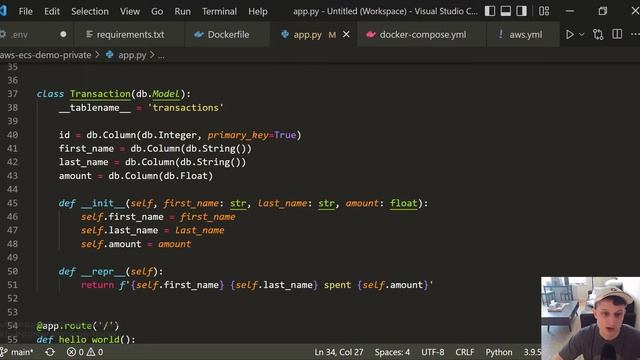Open the Edit menu
This screenshot has height=360, width=640.
[52, 11]
